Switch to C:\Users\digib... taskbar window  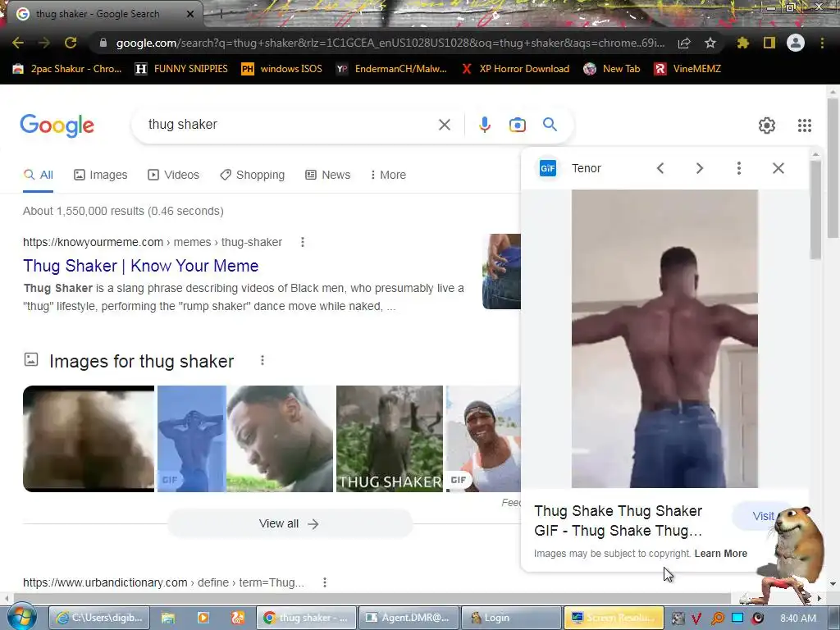pos(99,618)
